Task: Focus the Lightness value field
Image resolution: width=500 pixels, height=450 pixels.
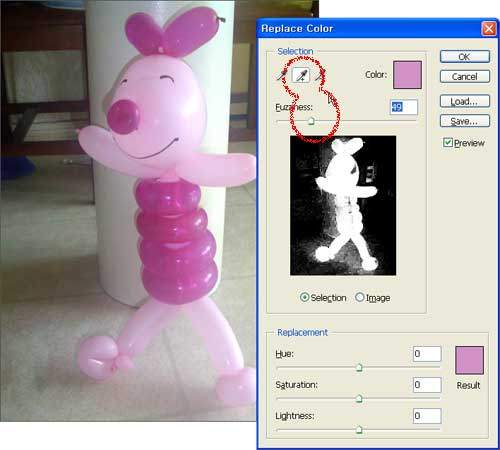Action: pyautogui.click(x=427, y=416)
